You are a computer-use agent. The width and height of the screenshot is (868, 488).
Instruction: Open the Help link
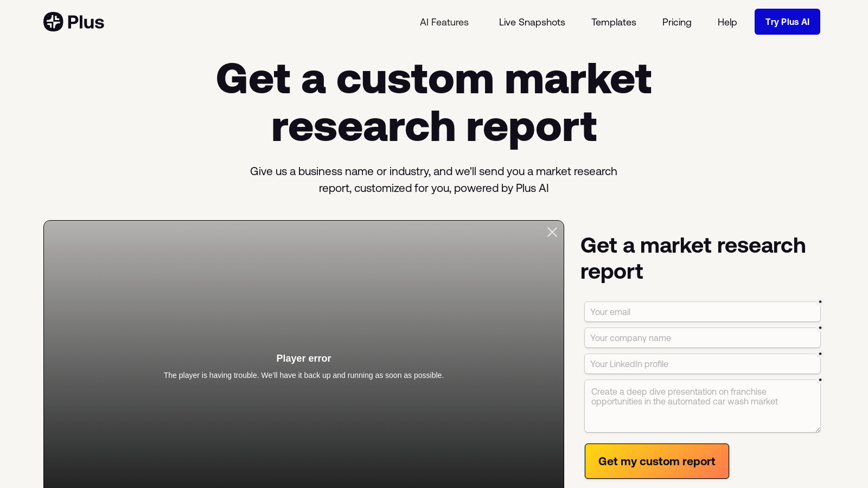click(x=727, y=22)
